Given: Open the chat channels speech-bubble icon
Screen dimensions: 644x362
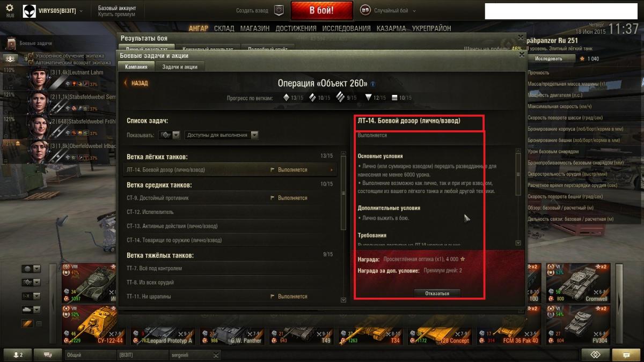Looking at the screenshot, I should 48,354.
